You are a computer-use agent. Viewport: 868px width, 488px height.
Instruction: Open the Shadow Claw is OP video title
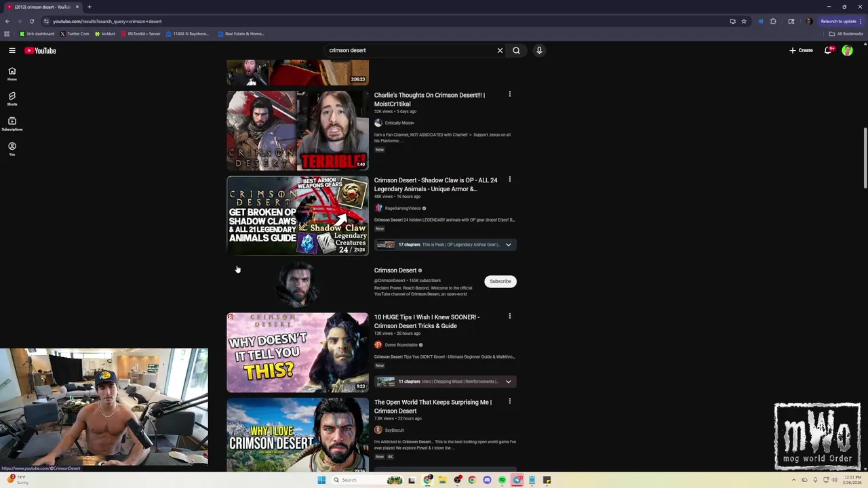click(435, 184)
